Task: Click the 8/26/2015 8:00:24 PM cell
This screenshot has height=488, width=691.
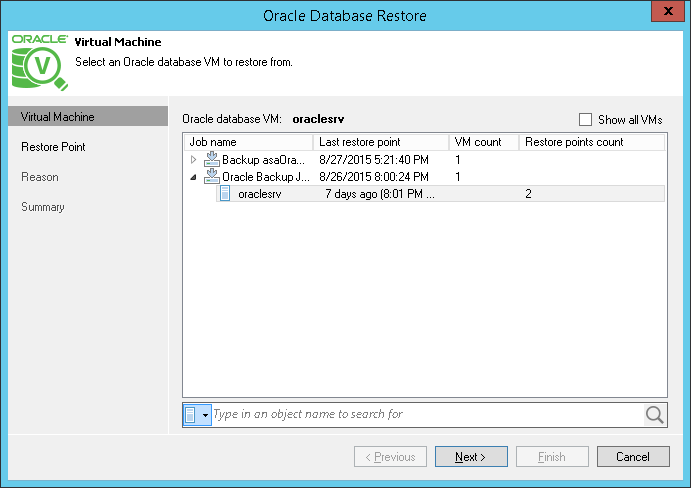Action: coord(374,176)
